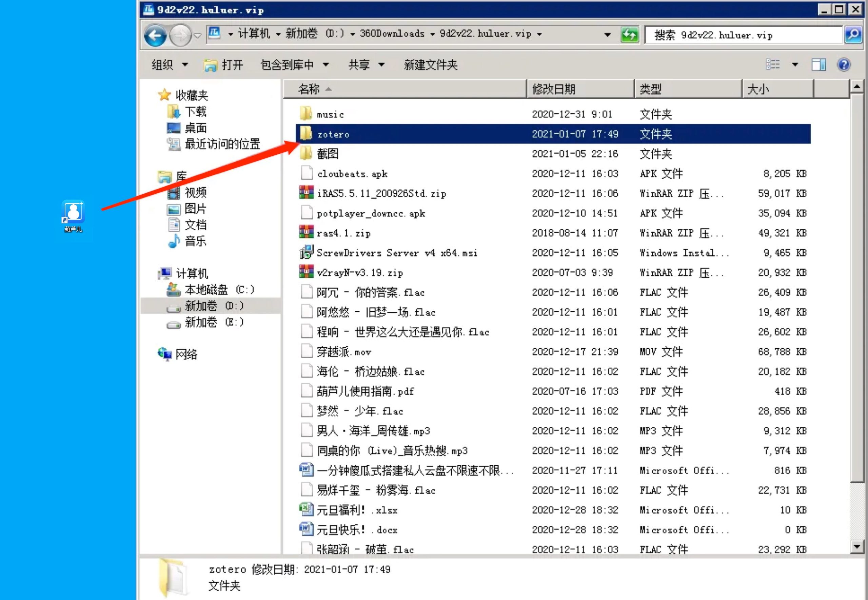Image resolution: width=868 pixels, height=600 pixels.
Task: Expand the dropdown arrow after 360Downloads breadcrumb
Action: click(433, 34)
